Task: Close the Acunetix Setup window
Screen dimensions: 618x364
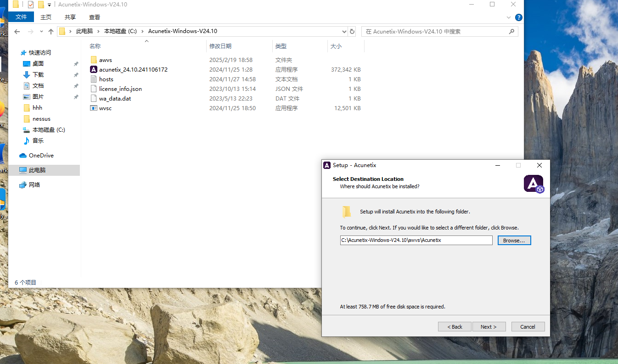Action: (539, 165)
